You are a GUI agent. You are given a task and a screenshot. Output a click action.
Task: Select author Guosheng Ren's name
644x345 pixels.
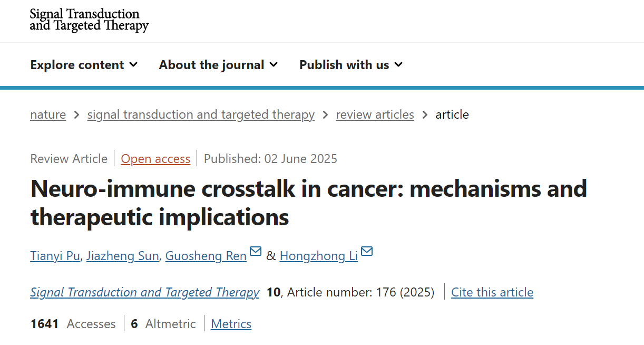[x=206, y=256]
